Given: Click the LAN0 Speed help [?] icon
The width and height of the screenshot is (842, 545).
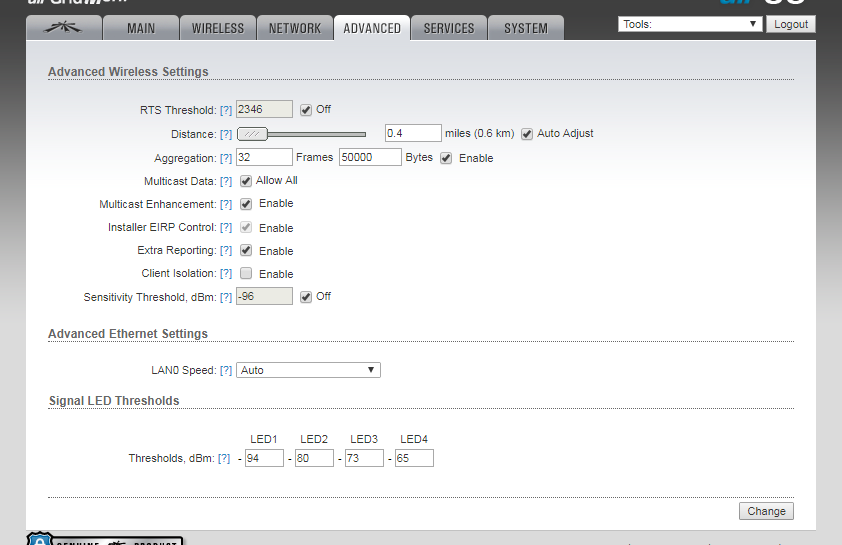Looking at the screenshot, I should click(226, 371).
